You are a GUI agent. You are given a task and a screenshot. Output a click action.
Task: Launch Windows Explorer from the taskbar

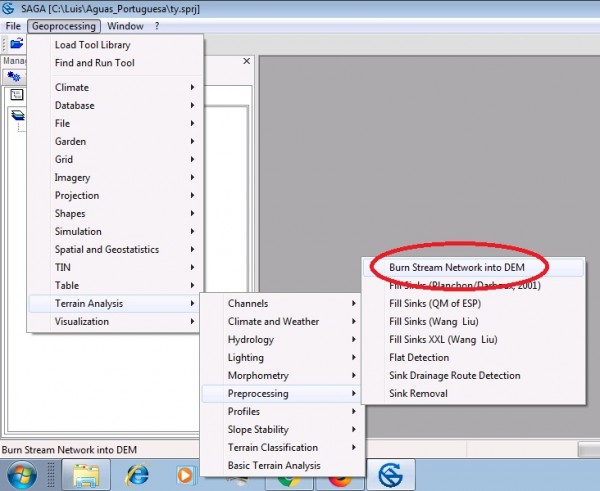click(x=86, y=475)
